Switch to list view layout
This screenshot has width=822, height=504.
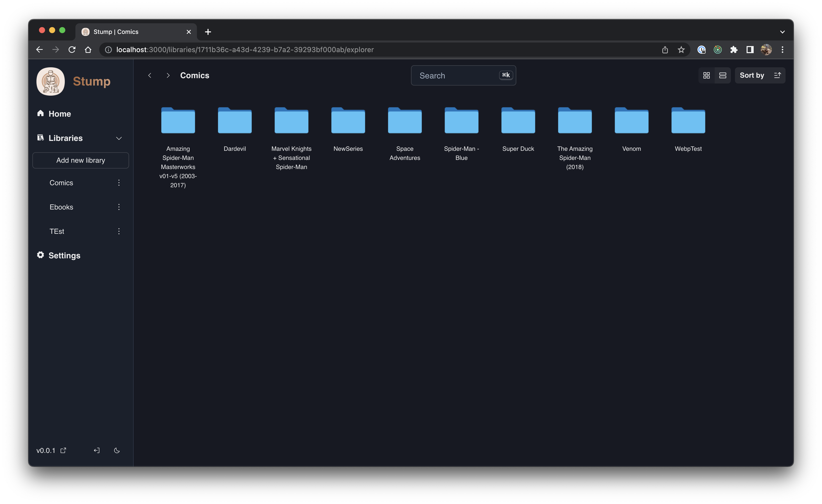click(x=723, y=75)
